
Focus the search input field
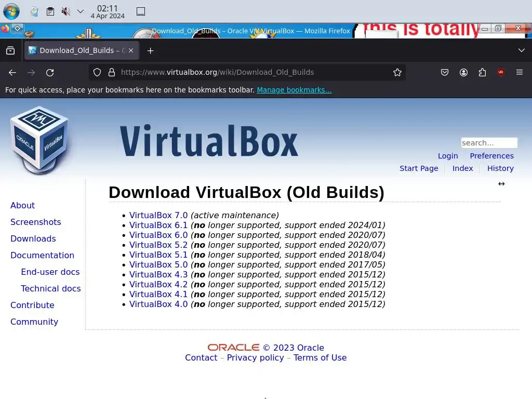pyautogui.click(x=489, y=143)
